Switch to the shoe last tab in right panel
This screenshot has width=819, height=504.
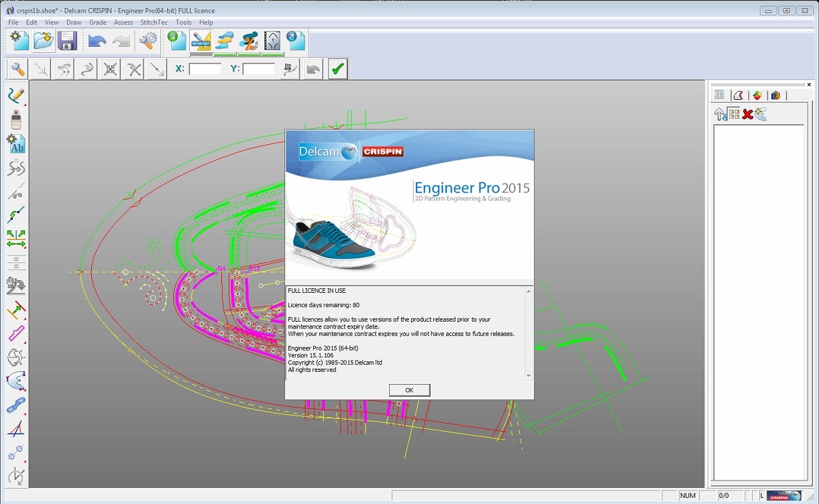pyautogui.click(x=739, y=95)
